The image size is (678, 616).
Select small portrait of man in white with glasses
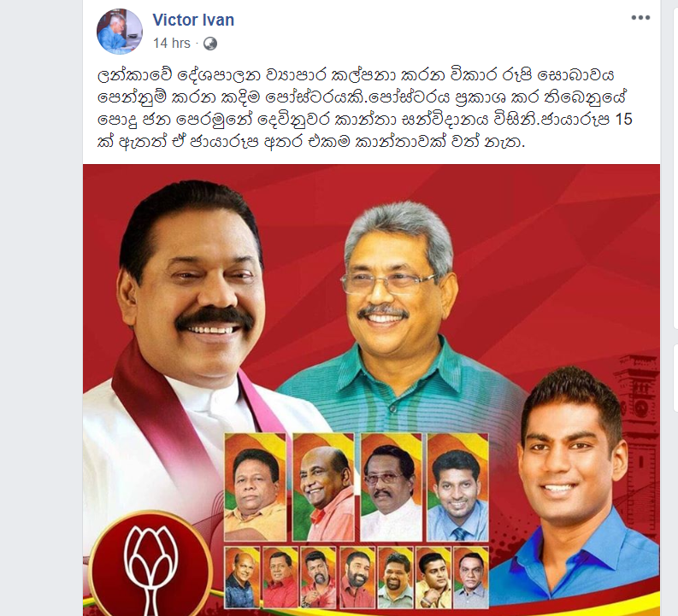click(x=392, y=487)
